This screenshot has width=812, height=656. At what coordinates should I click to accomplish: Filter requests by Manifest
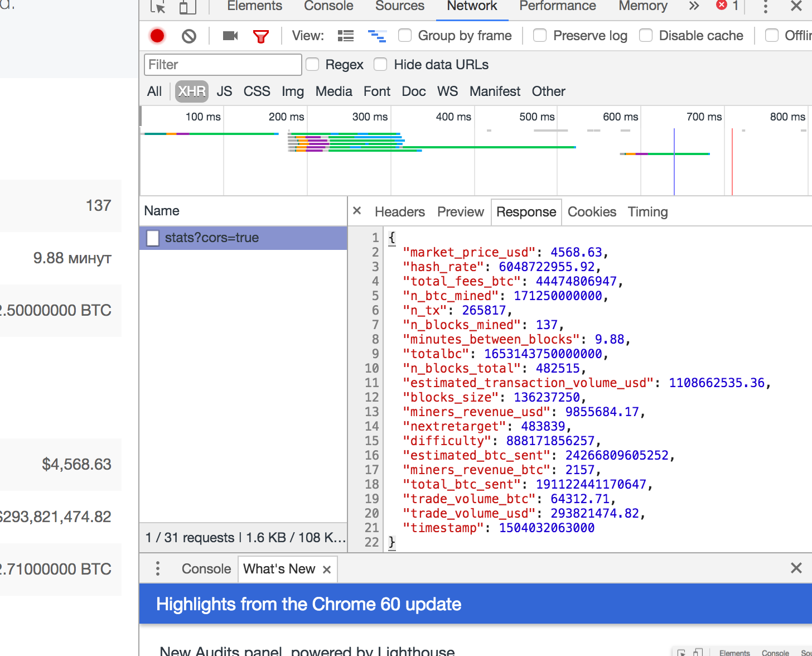pyautogui.click(x=495, y=91)
